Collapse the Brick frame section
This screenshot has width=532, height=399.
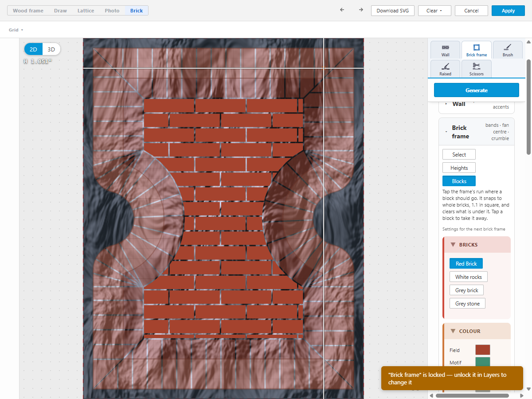[477, 132]
